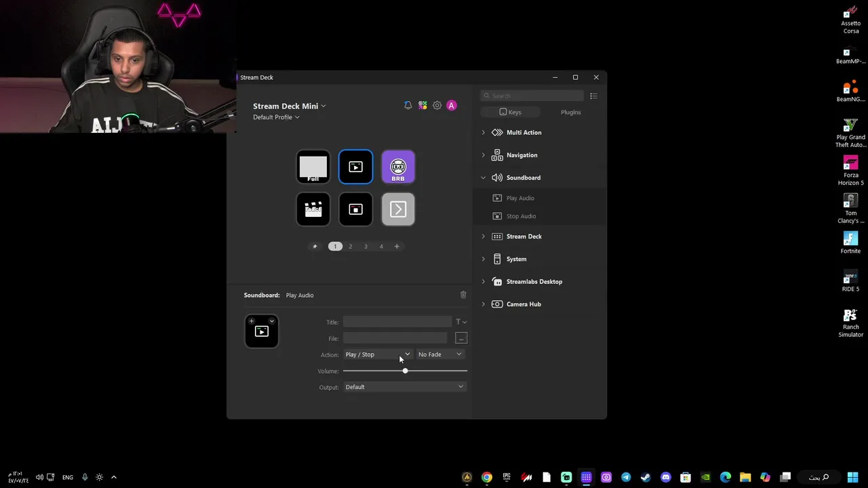Adjust the Volume slider handle

coord(405,371)
